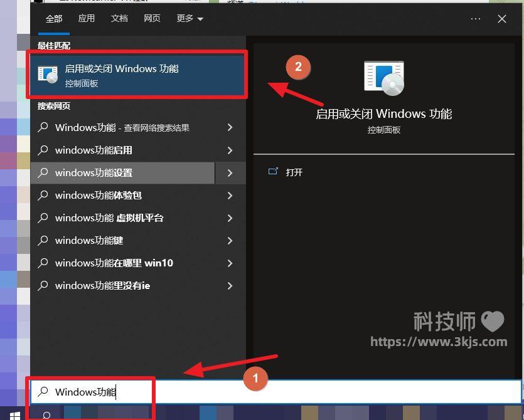
Task: Open '启用或关闭 Windows 功能' best match result
Action: [x=137, y=75]
